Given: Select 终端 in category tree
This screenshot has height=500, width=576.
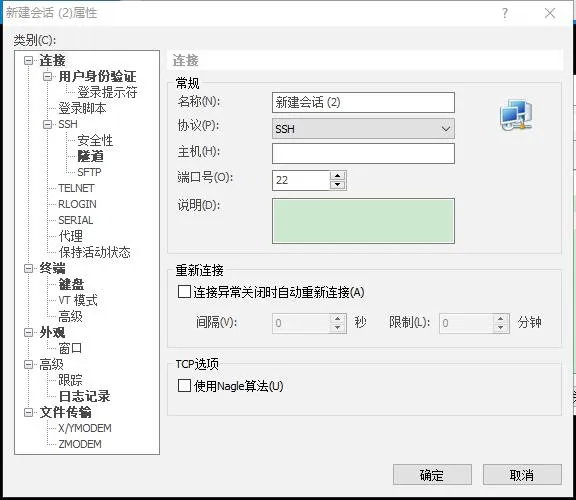Looking at the screenshot, I should 52,268.
